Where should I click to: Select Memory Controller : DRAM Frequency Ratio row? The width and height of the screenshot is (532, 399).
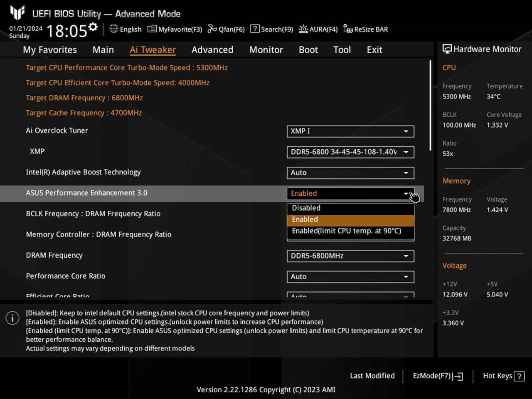pyautogui.click(x=99, y=234)
